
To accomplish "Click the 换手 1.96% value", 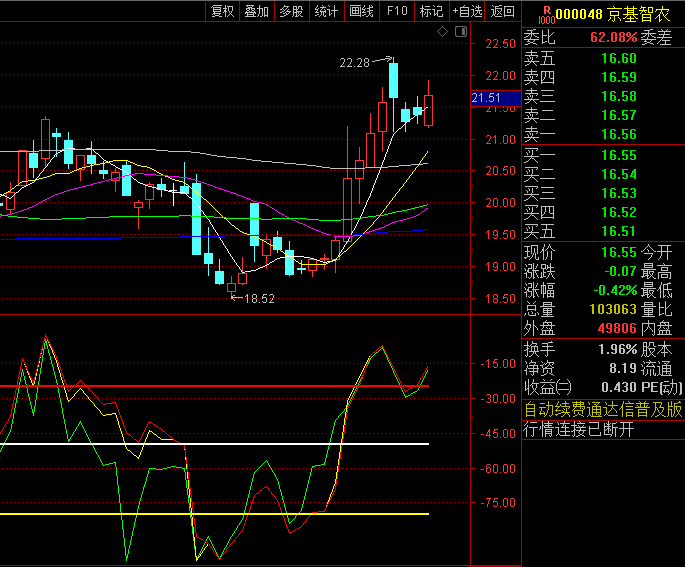I will [x=617, y=349].
